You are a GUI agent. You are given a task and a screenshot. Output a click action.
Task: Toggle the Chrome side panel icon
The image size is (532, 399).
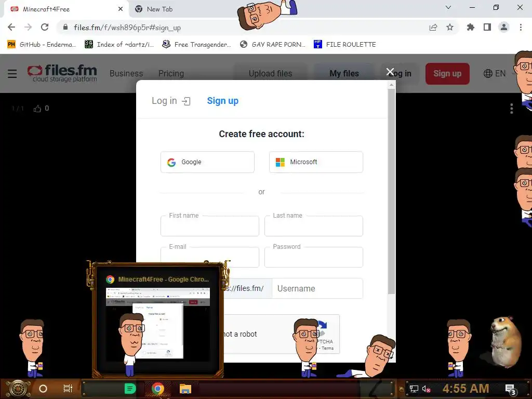coord(487,27)
